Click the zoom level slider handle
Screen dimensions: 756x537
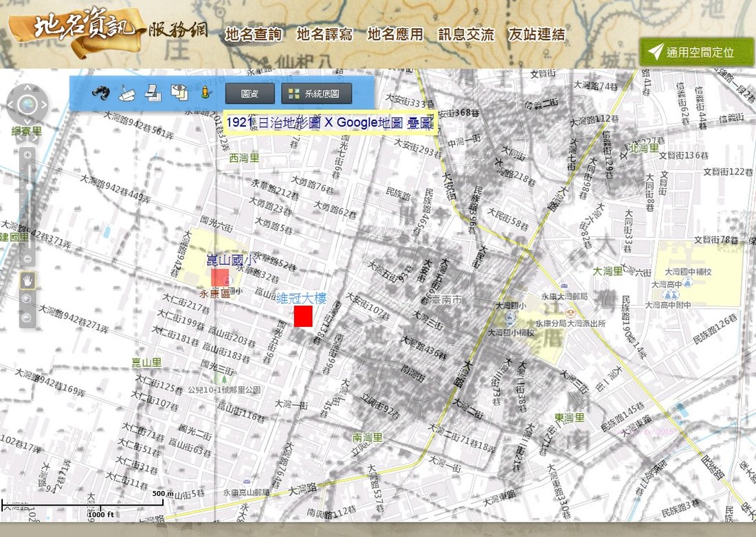27,187
